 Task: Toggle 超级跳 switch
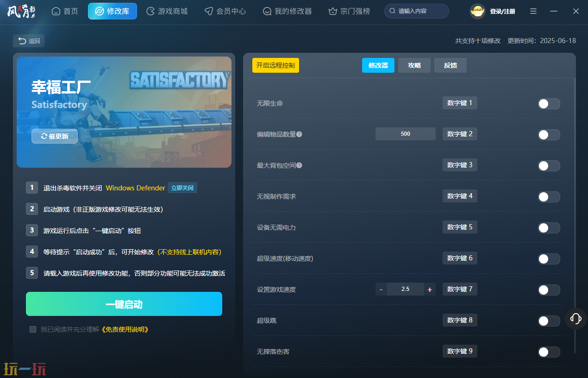tap(549, 321)
